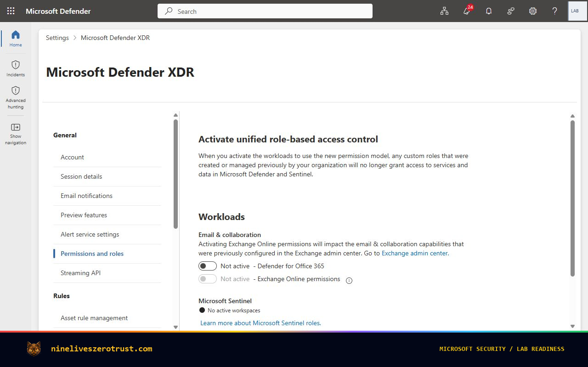Screen dimensions: 588x367
Task: Click the search magnifier icon
Action: pyautogui.click(x=169, y=11)
